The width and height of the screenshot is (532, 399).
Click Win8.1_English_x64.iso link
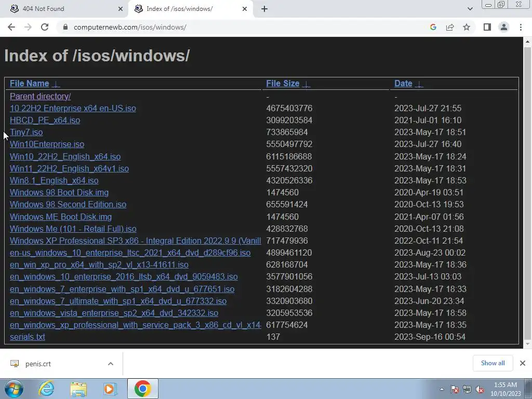(x=54, y=180)
